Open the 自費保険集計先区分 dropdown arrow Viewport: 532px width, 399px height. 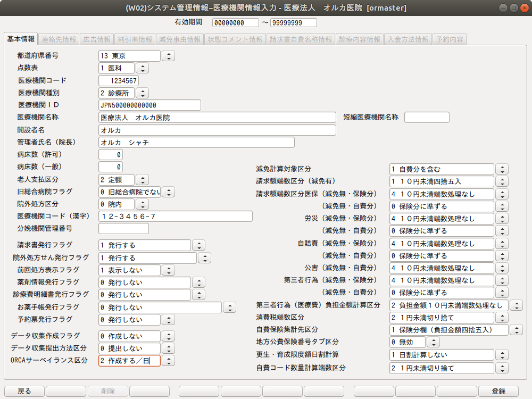[x=517, y=330]
